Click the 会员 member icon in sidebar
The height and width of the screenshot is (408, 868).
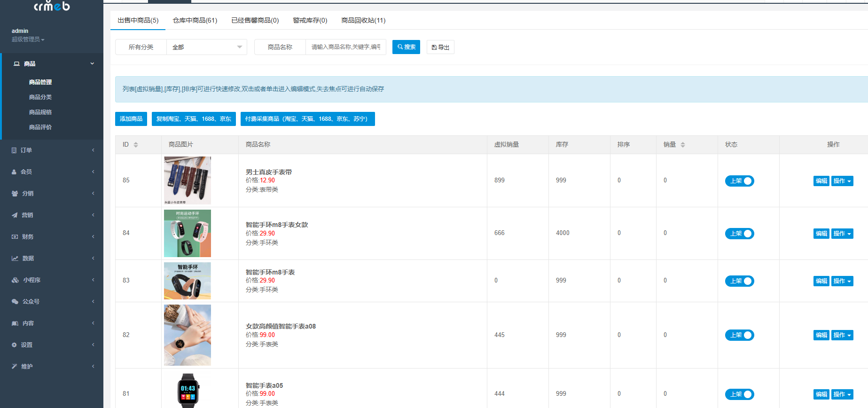[x=14, y=172]
